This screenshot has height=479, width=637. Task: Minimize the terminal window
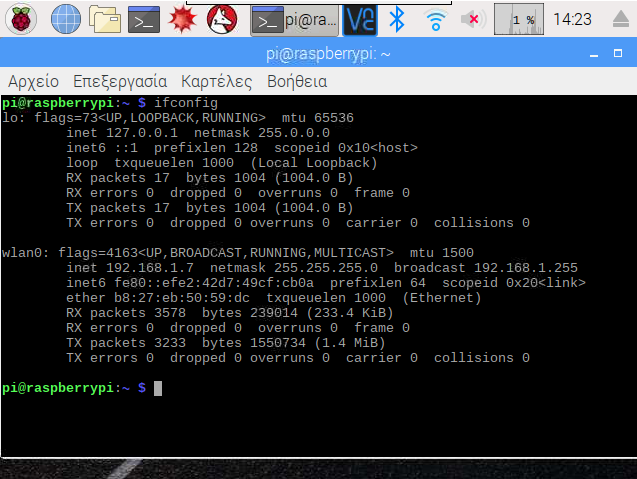point(594,54)
